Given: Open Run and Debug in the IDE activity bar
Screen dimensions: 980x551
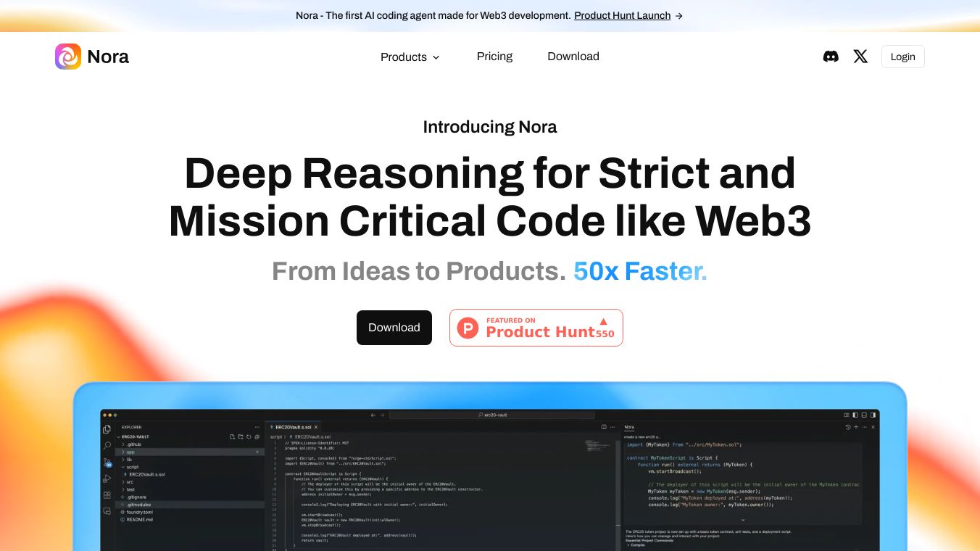Looking at the screenshot, I should pyautogui.click(x=107, y=478).
